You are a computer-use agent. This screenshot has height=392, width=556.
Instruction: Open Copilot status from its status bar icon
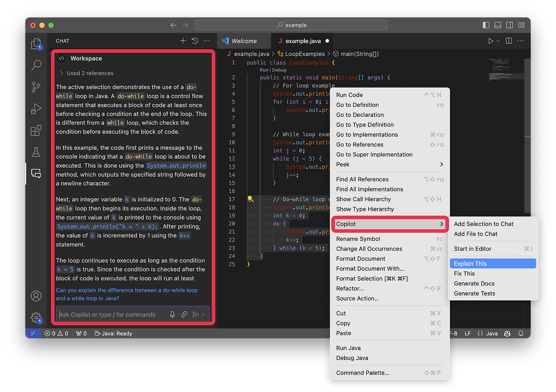click(x=507, y=333)
